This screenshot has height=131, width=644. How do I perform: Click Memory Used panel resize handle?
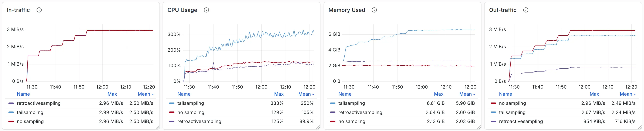coord(479,127)
